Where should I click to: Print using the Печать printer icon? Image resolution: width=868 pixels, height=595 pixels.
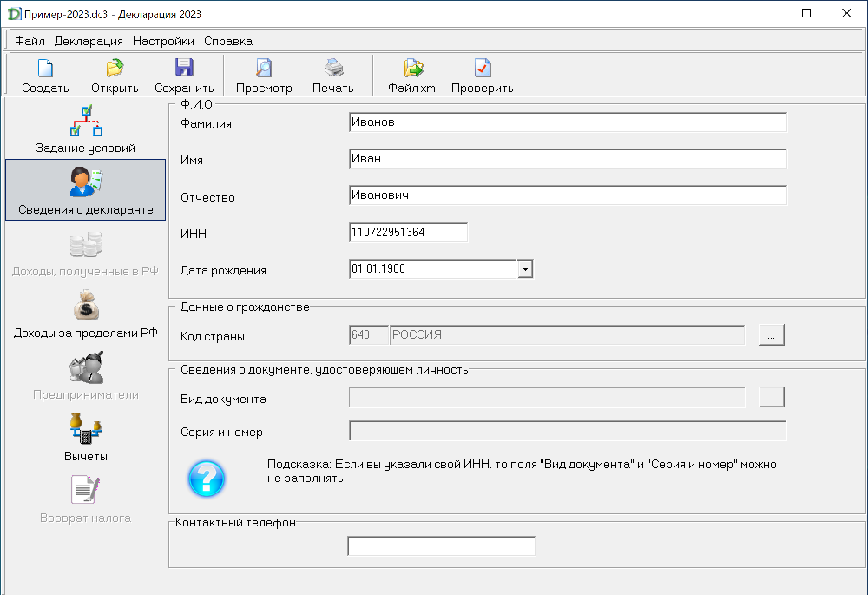click(x=333, y=69)
